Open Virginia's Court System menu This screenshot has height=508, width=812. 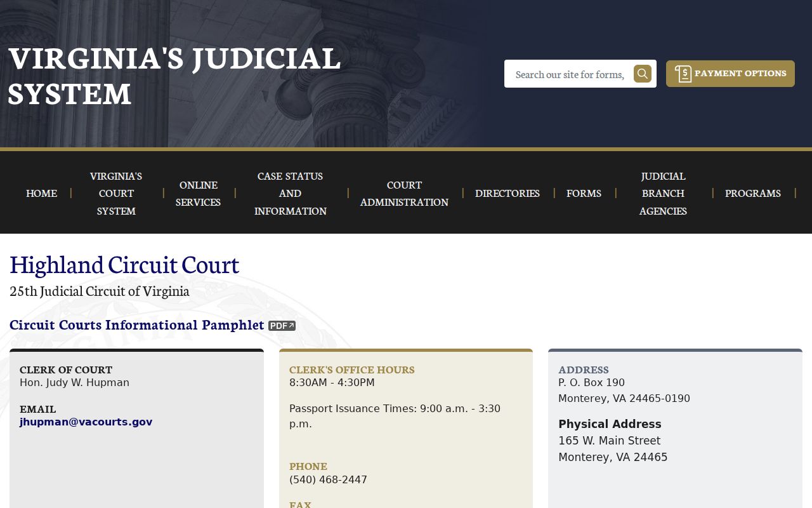pos(116,193)
